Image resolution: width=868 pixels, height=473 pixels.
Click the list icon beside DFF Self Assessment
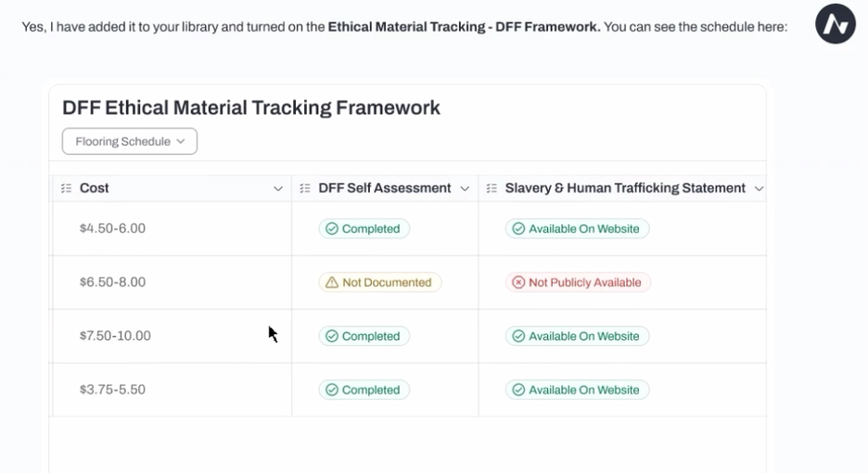305,188
